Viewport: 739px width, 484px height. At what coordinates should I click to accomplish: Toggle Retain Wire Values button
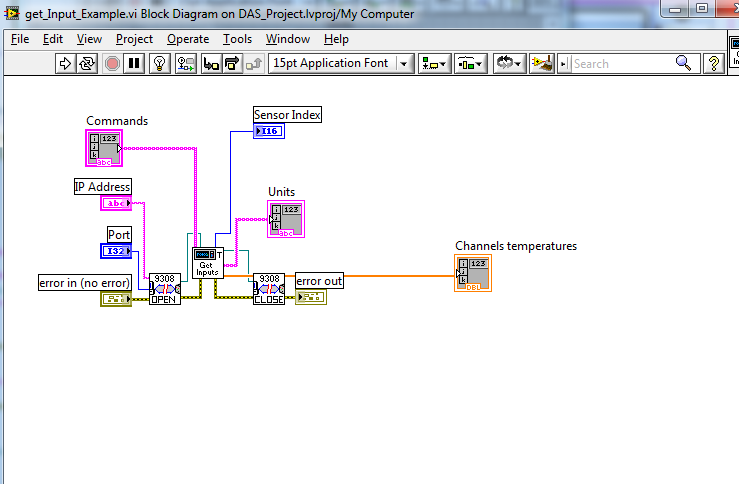pyautogui.click(x=186, y=63)
